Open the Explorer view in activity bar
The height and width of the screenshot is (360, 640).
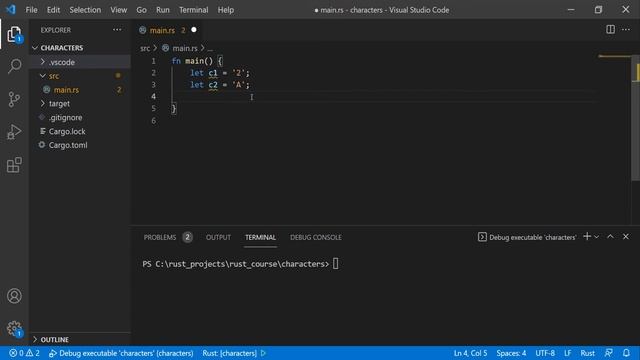pyautogui.click(x=14, y=34)
